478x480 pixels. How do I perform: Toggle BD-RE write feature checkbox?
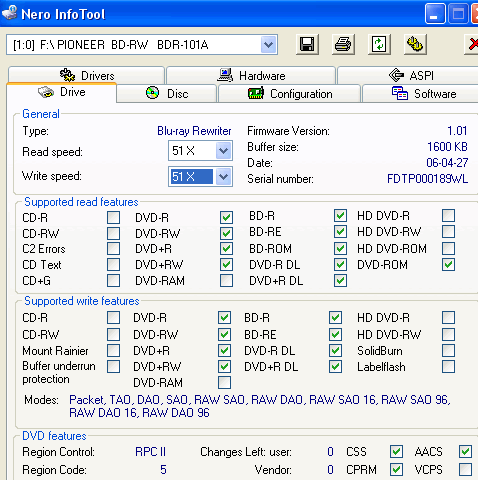click(x=335, y=334)
